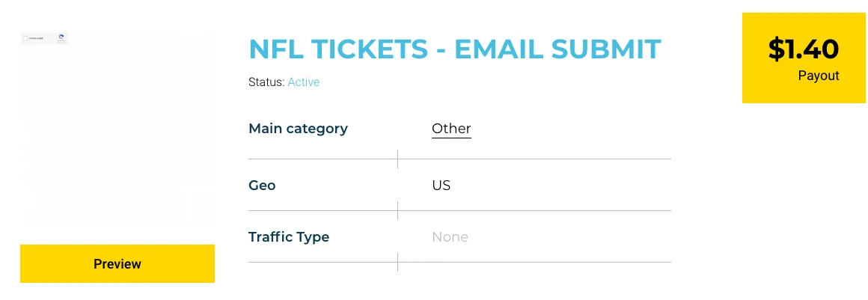Click the Active status text
868x300 pixels.
click(303, 82)
